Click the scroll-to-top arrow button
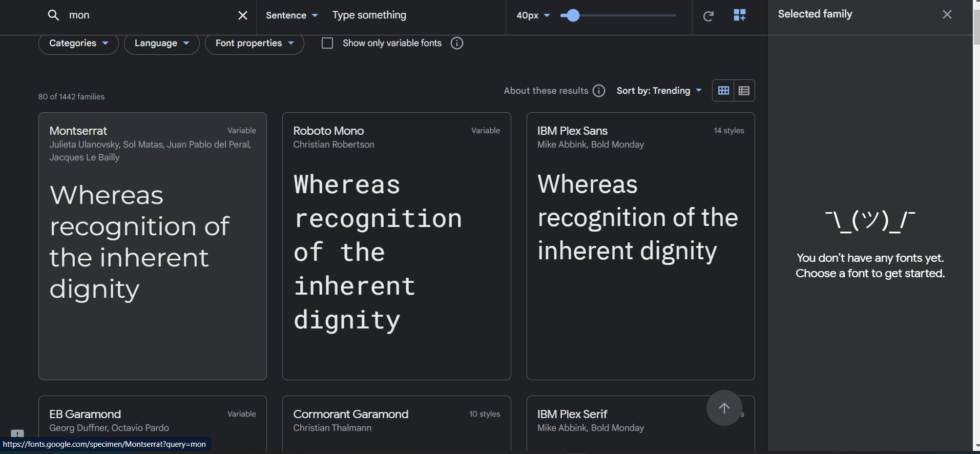The width and height of the screenshot is (980, 454). click(724, 408)
